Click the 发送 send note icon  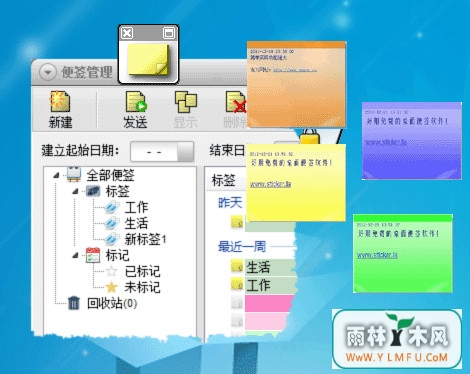click(136, 101)
